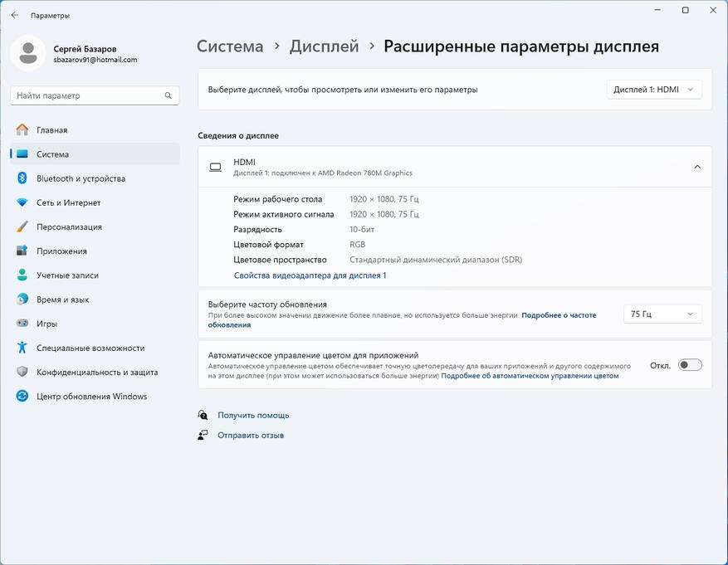Click the Gaming controller icon

[22, 324]
